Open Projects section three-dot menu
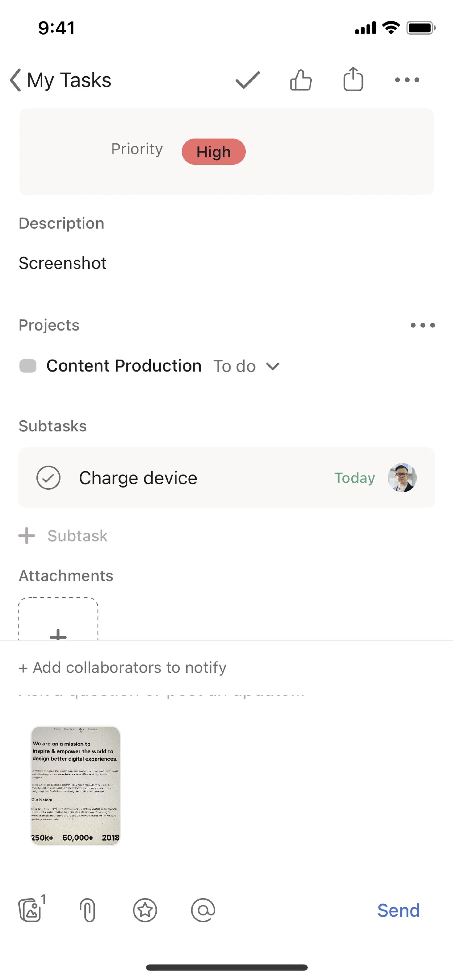 click(423, 325)
